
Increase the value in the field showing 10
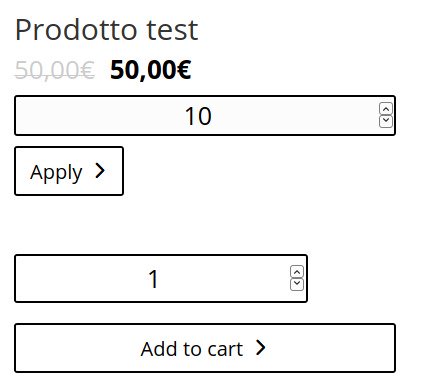pyautogui.click(x=386, y=109)
